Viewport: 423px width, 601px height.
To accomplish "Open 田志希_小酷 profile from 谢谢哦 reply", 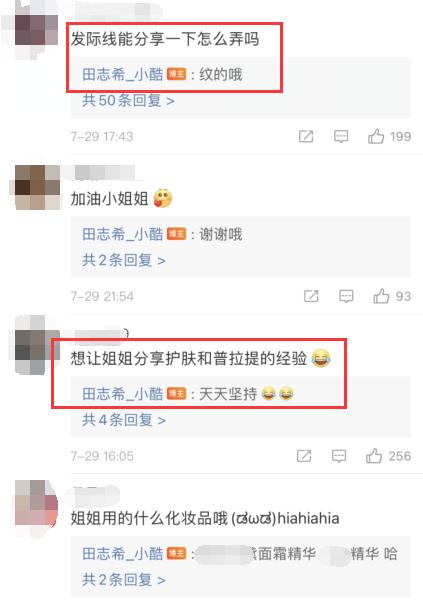I will click(x=123, y=234).
